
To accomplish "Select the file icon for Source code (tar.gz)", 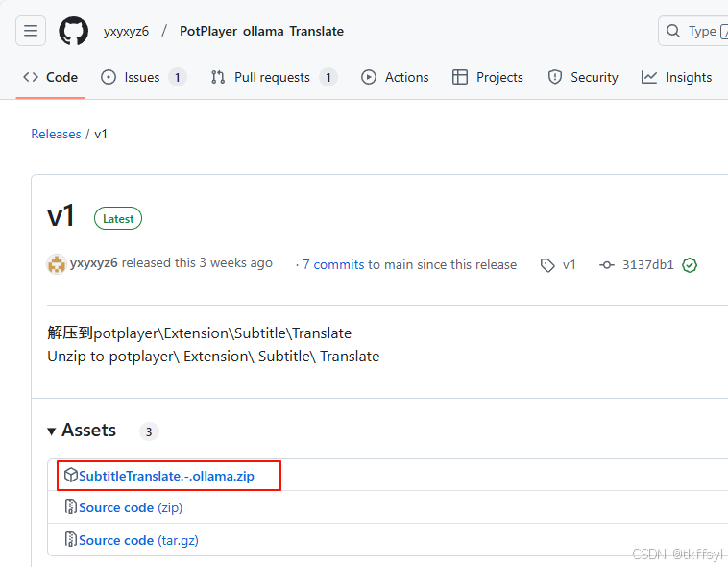I will tap(70, 539).
